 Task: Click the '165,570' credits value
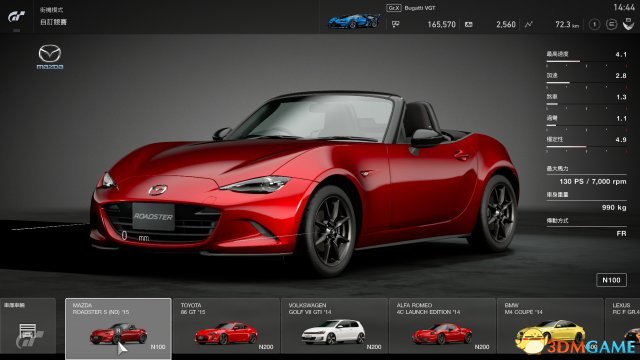(441, 24)
